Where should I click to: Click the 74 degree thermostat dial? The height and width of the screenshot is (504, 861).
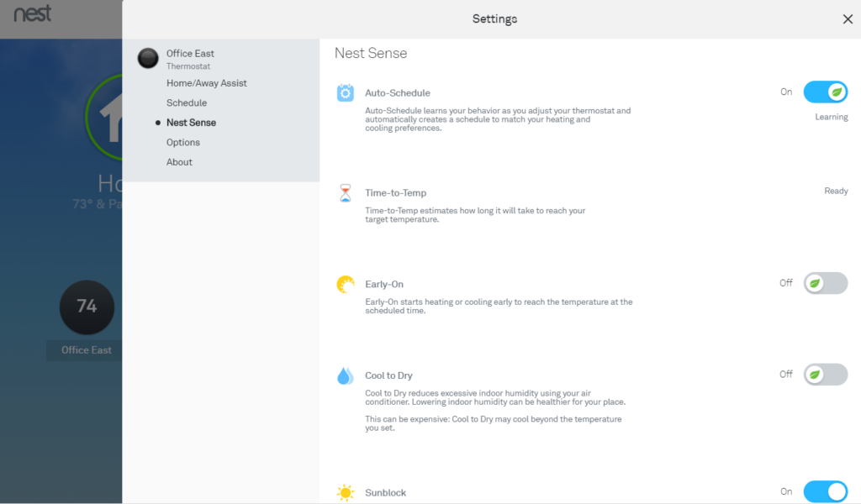(x=87, y=307)
